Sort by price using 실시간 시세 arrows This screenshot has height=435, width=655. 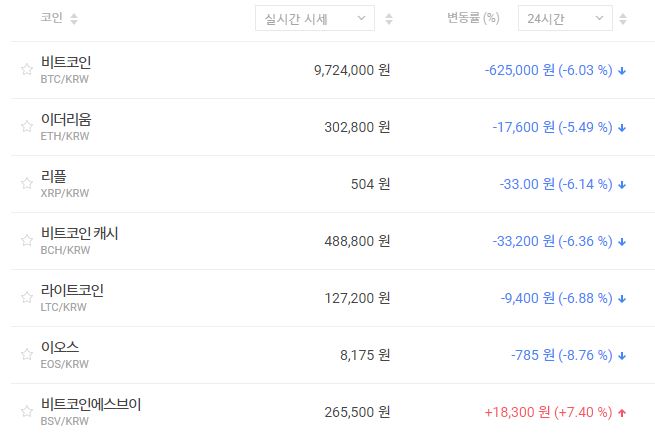tap(389, 19)
